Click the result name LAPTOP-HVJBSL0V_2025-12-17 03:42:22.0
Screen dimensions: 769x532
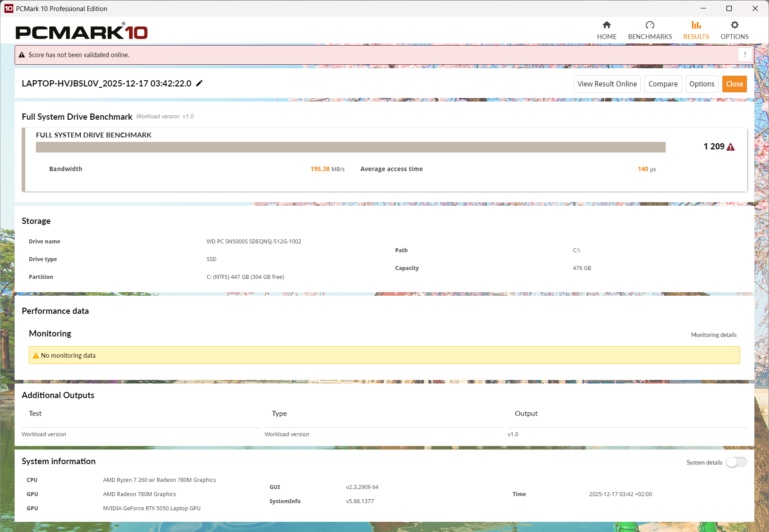[106, 83]
